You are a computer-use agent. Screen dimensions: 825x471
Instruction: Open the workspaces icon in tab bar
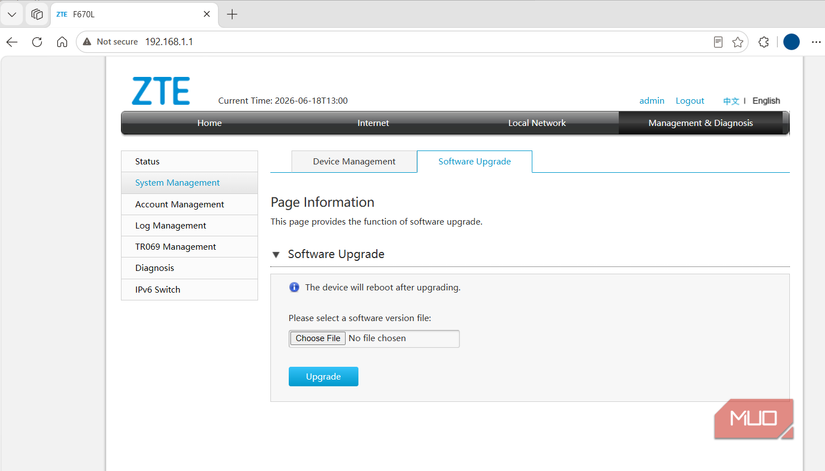[37, 14]
